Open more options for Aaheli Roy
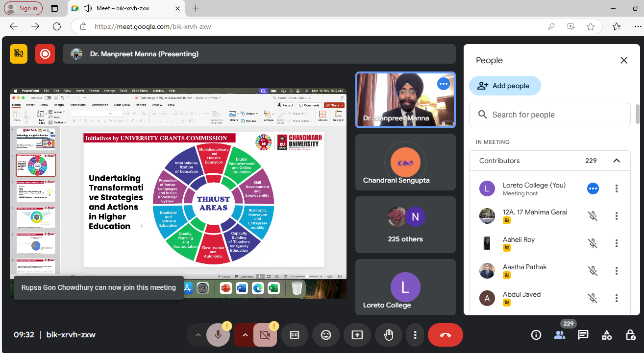Image resolution: width=644 pixels, height=353 pixels. tap(617, 243)
